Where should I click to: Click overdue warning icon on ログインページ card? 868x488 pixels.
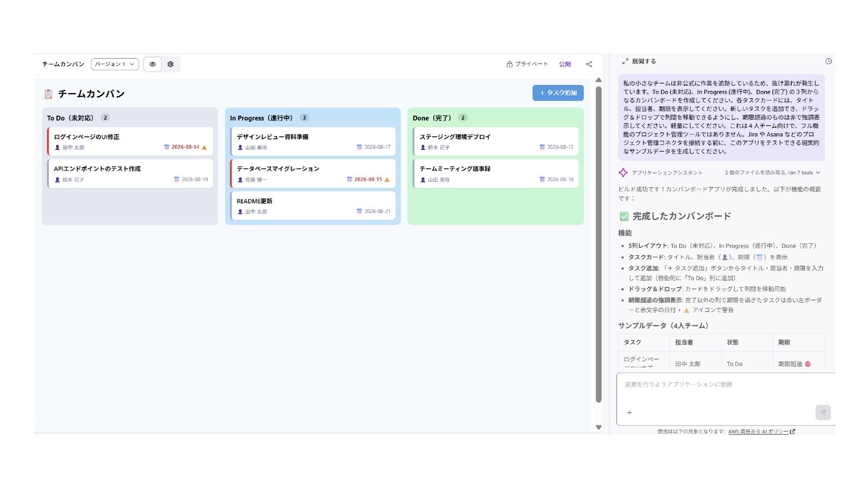coord(204,147)
